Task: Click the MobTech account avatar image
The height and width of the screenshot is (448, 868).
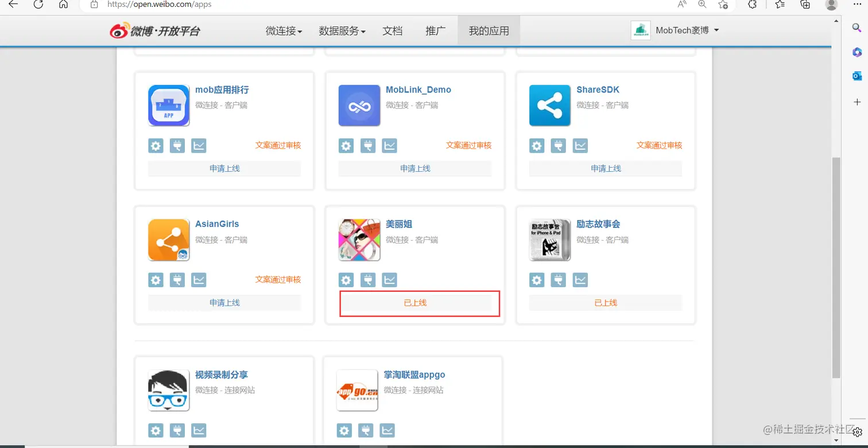Action: click(640, 30)
